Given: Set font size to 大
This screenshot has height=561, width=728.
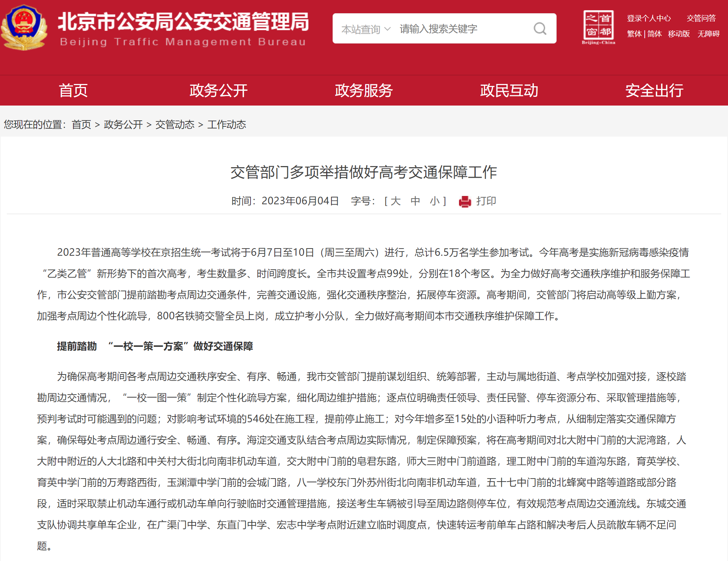Looking at the screenshot, I should pyautogui.click(x=395, y=201).
